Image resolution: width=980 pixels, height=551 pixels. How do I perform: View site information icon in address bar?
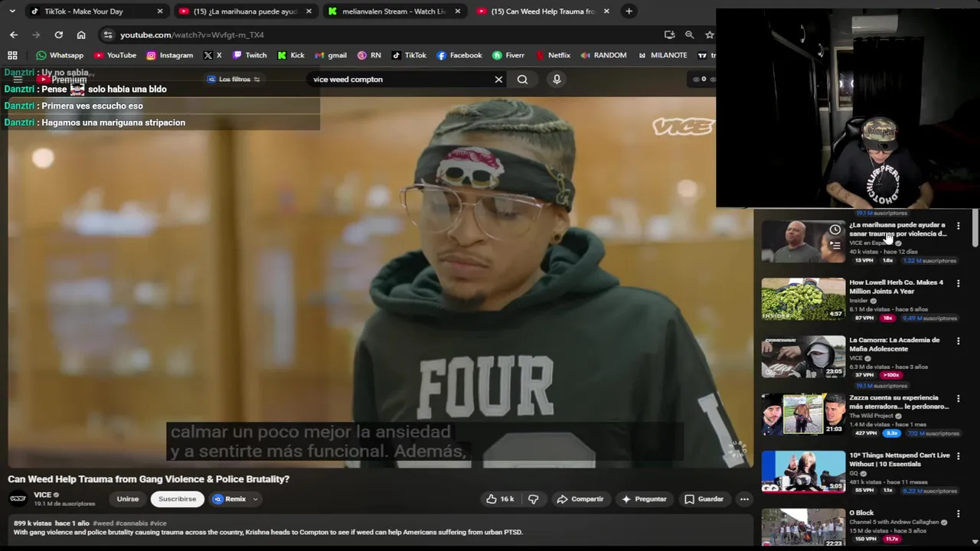(x=108, y=34)
